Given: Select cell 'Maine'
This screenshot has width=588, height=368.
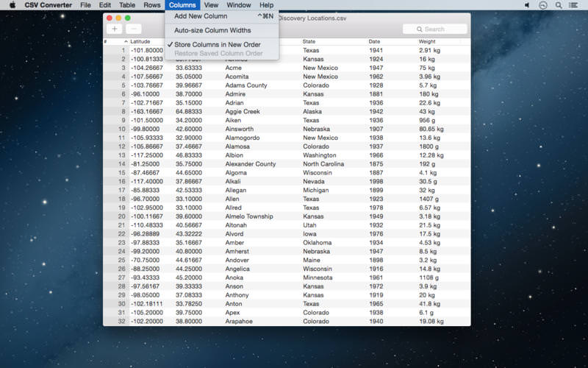Looking at the screenshot, I should point(311,261).
